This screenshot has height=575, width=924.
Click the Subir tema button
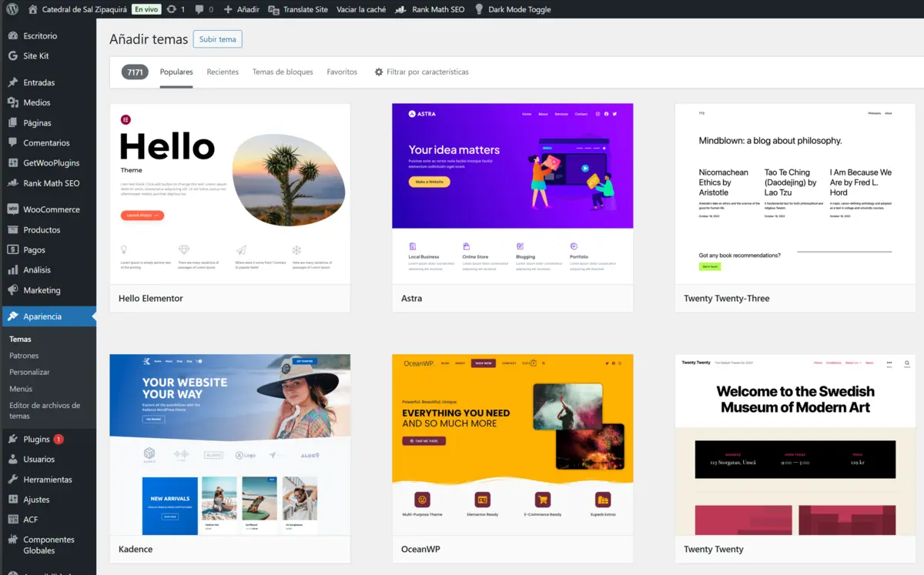(x=217, y=39)
